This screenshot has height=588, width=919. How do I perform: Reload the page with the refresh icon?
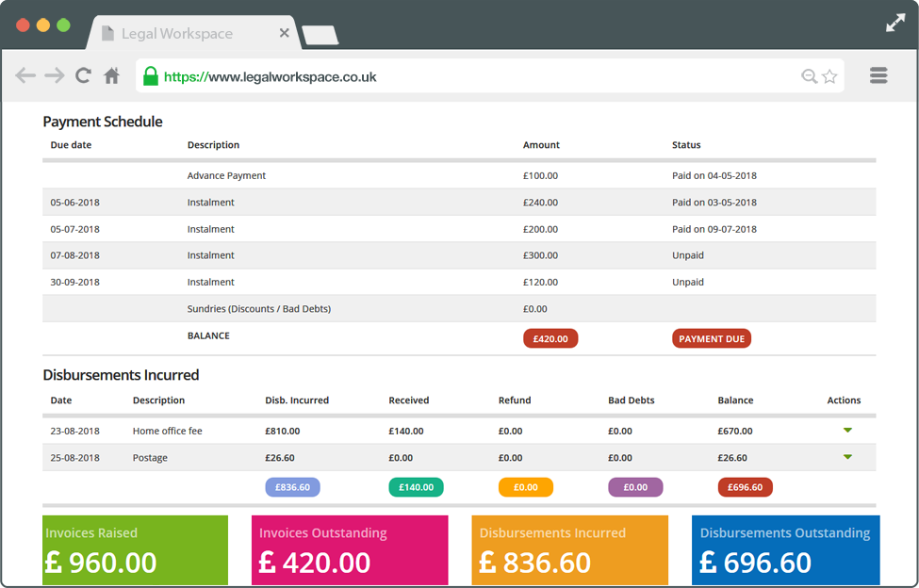click(83, 75)
